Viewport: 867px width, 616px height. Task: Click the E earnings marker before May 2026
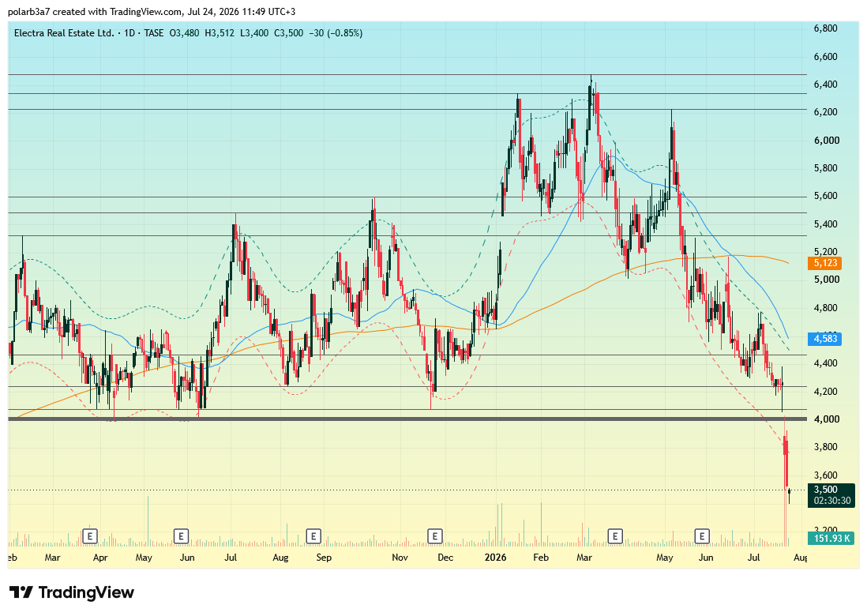[x=615, y=535]
